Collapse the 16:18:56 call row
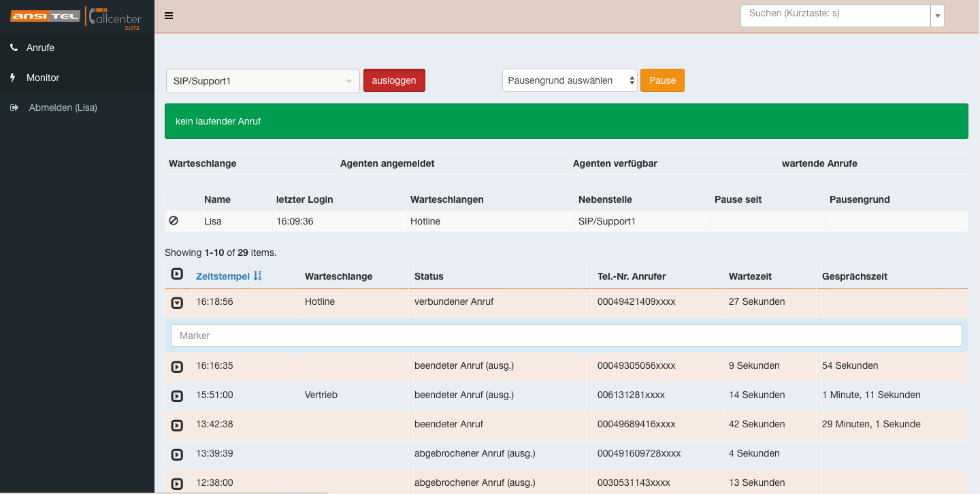This screenshot has height=494, width=980. [177, 303]
